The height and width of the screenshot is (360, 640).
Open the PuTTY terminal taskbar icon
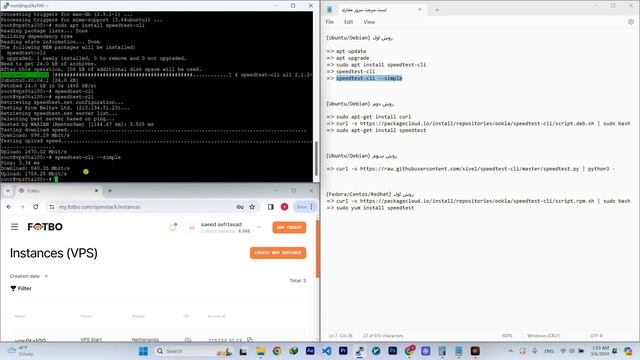tap(360, 351)
